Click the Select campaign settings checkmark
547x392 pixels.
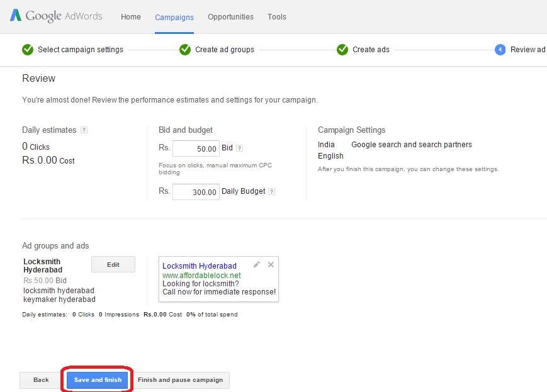pyautogui.click(x=28, y=49)
